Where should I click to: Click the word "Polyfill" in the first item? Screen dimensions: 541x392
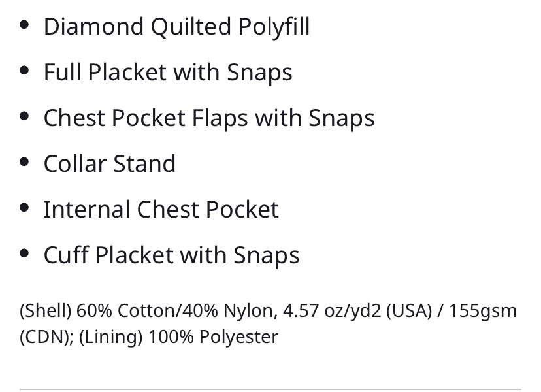pos(274,27)
